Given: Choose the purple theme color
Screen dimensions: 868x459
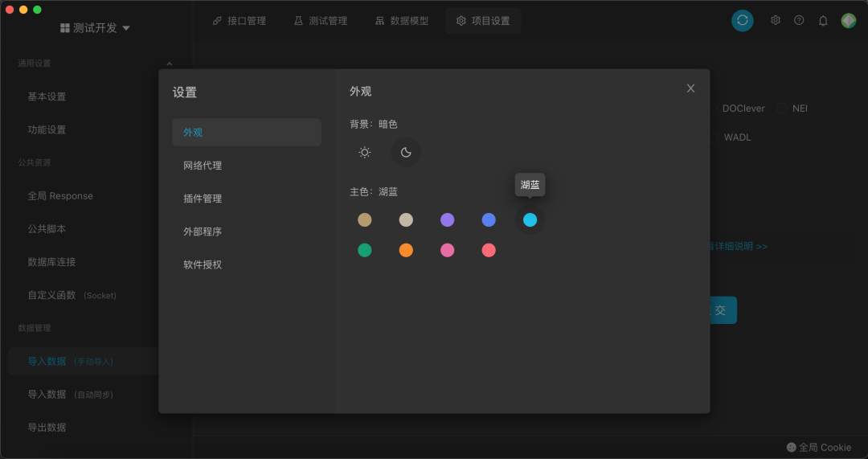Looking at the screenshot, I should [x=448, y=219].
